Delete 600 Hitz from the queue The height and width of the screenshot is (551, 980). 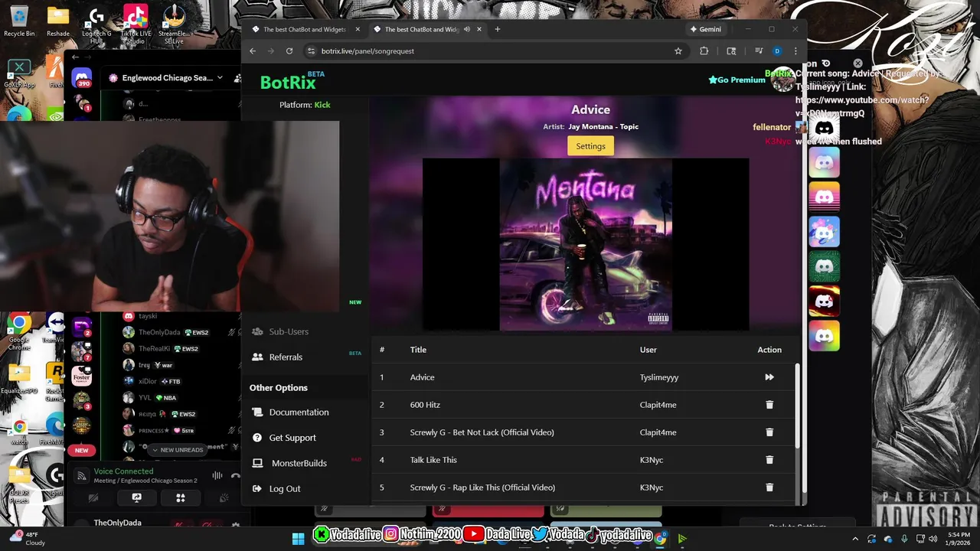pyautogui.click(x=769, y=405)
